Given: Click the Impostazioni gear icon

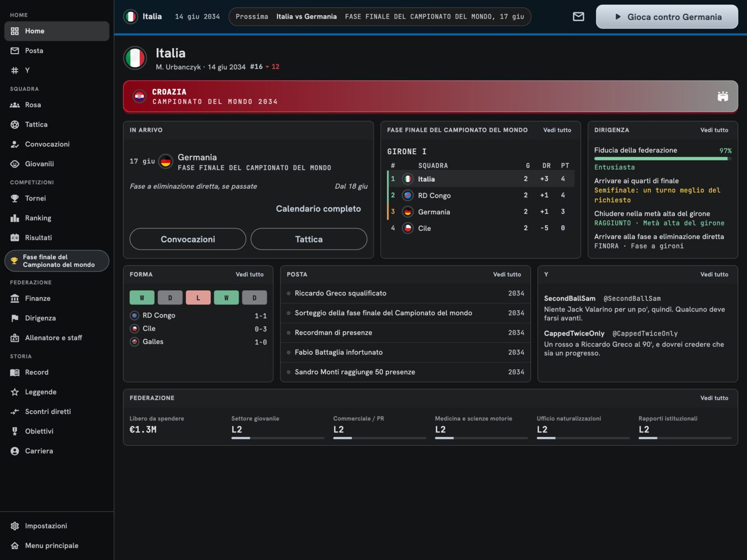Looking at the screenshot, I should [x=15, y=526].
